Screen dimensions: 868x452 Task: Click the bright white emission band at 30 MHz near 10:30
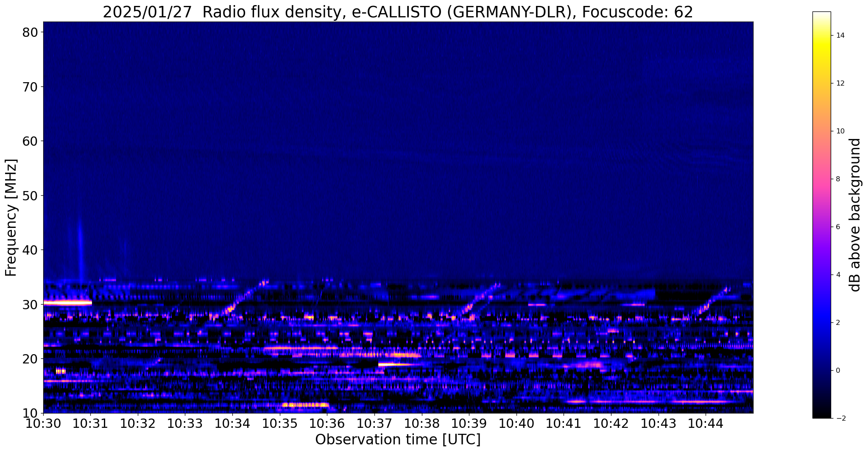point(68,303)
